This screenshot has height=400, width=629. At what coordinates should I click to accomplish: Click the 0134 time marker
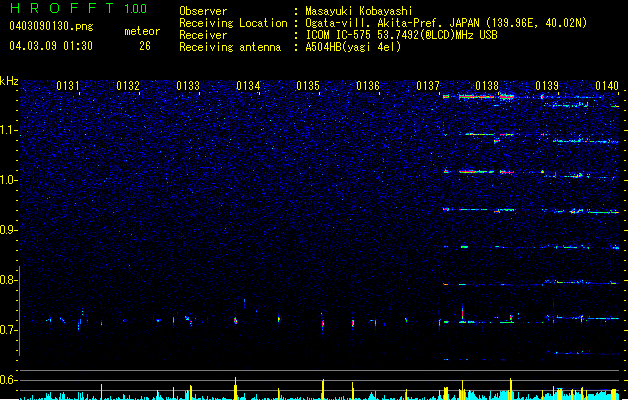248,86
